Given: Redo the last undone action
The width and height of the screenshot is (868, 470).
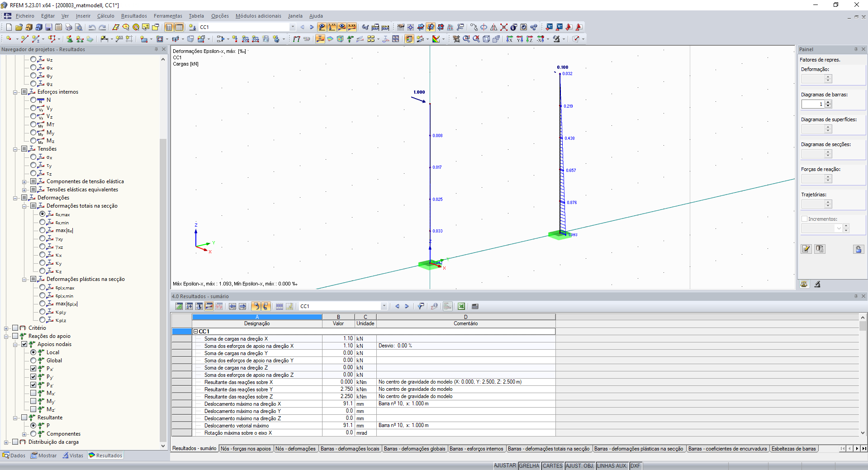Looking at the screenshot, I should click(x=102, y=27).
